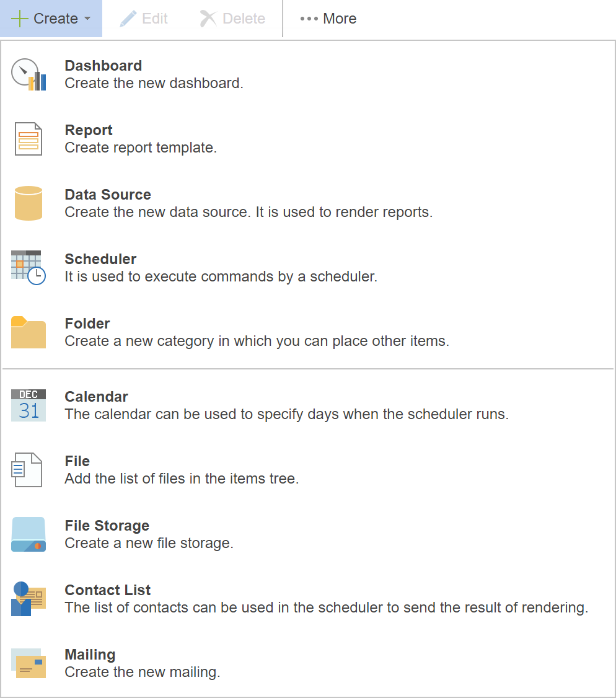This screenshot has height=698, width=616.
Task: Select the Data Source menu item
Action: (108, 195)
